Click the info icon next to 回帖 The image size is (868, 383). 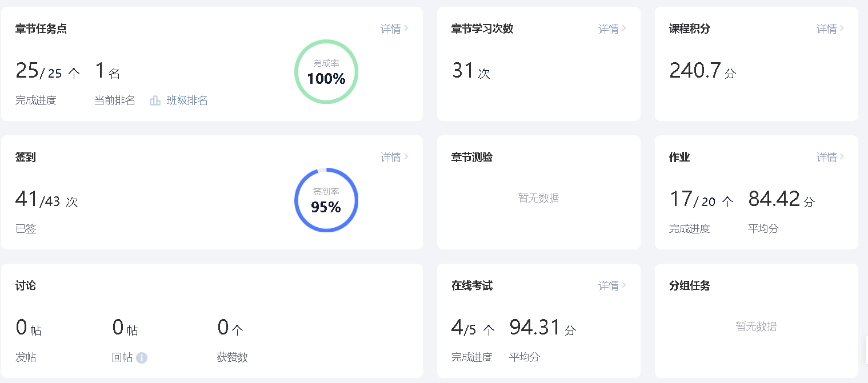pos(142,358)
